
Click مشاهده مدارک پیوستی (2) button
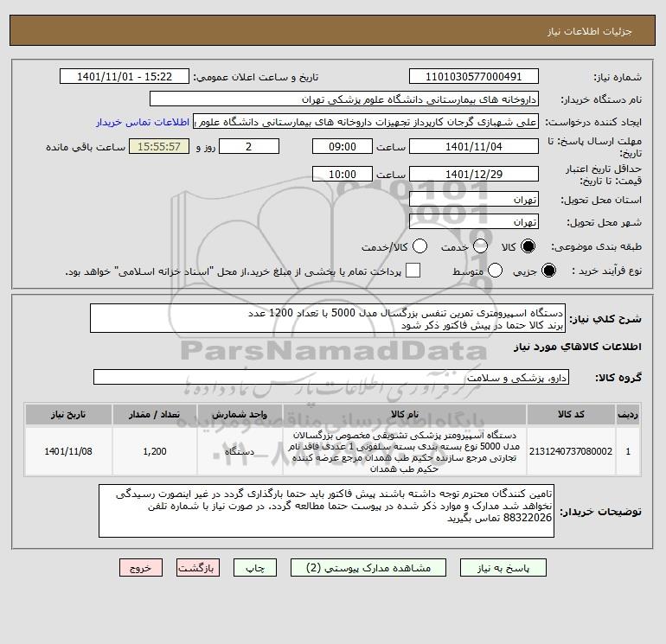368,568
